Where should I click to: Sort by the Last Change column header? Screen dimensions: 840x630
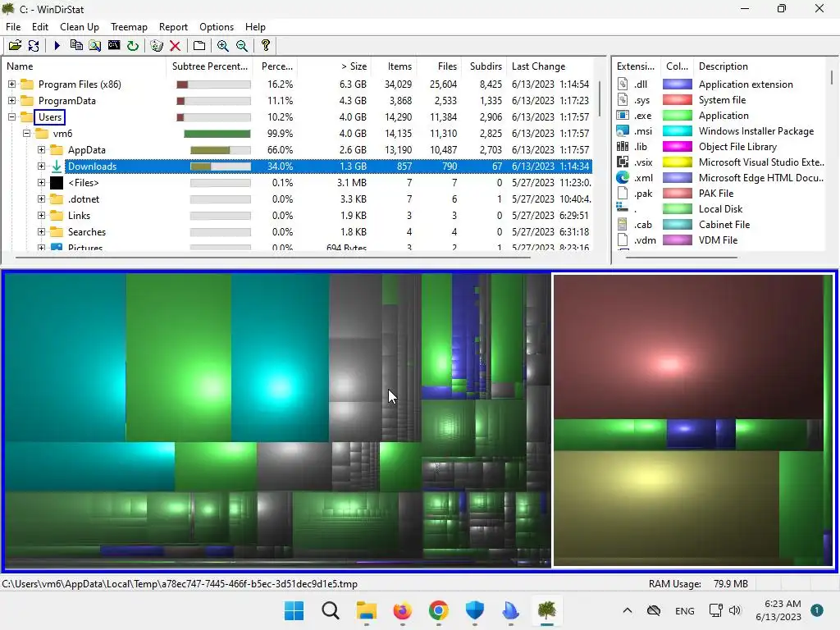(550, 66)
